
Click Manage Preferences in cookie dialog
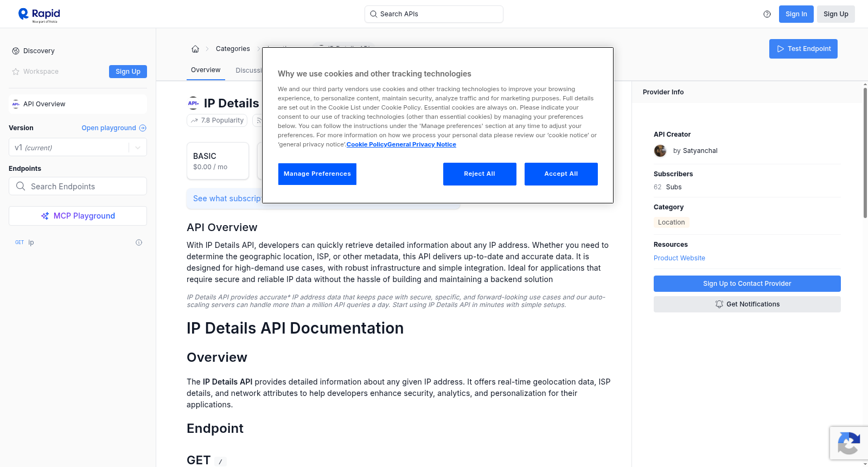coord(317,174)
